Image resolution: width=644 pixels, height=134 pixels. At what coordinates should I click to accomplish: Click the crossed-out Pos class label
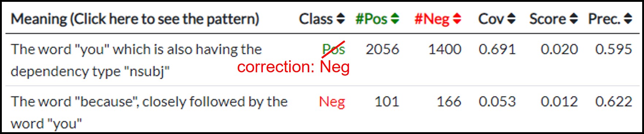point(334,49)
